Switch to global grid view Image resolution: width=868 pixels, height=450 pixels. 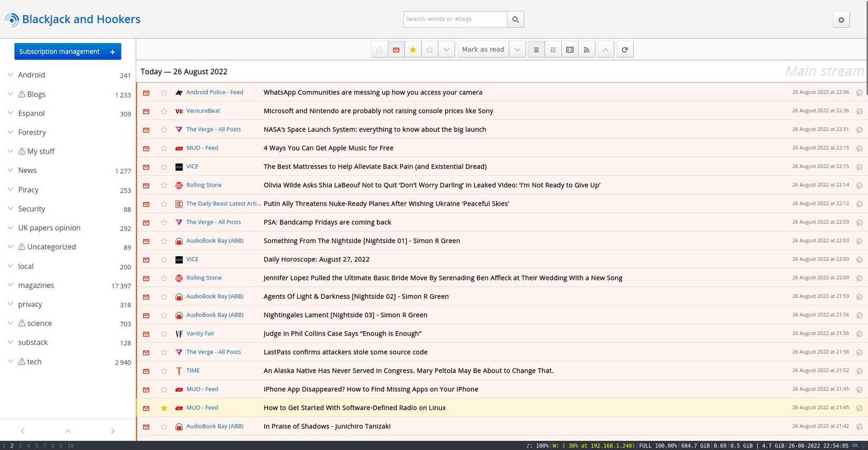[553, 49]
